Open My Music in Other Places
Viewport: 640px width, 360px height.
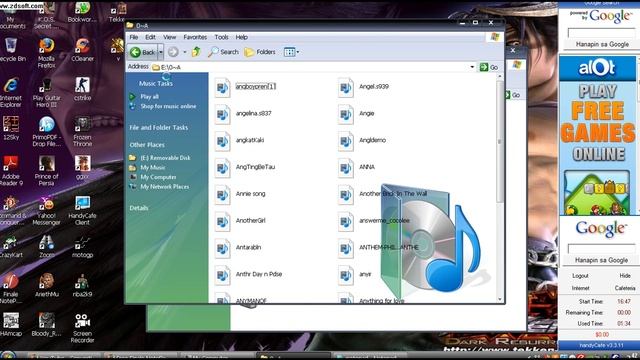(x=153, y=167)
